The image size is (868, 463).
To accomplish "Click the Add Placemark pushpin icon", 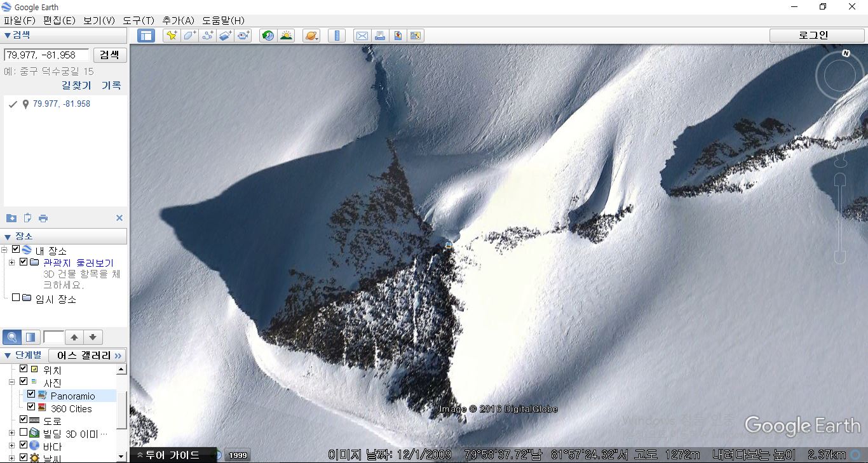I will tap(171, 36).
